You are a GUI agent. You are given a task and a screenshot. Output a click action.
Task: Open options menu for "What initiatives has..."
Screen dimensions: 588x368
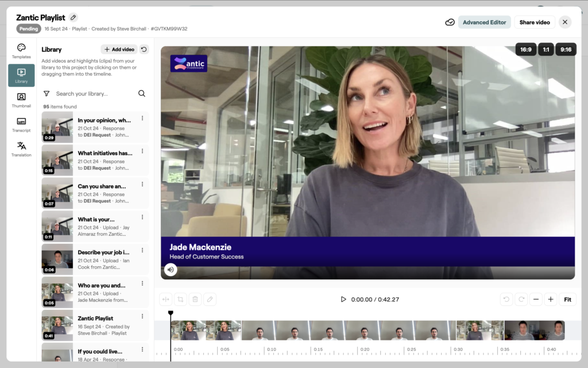pos(142,151)
